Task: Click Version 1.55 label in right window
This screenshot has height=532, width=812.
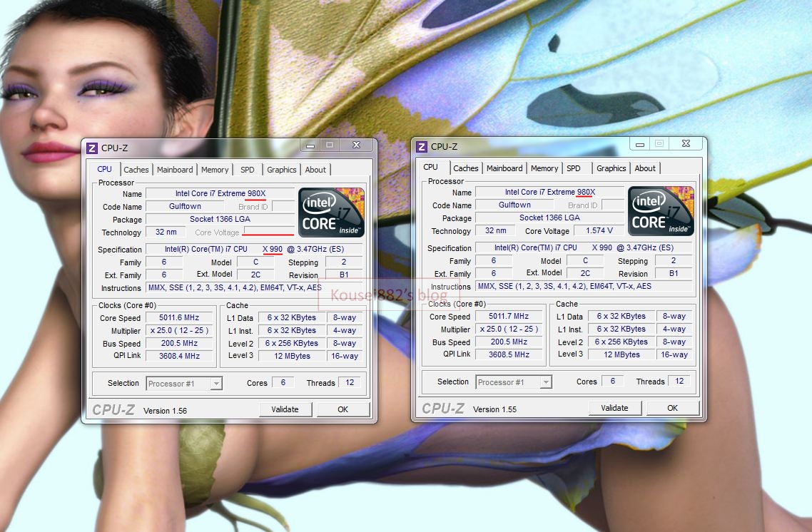Action: (x=494, y=409)
